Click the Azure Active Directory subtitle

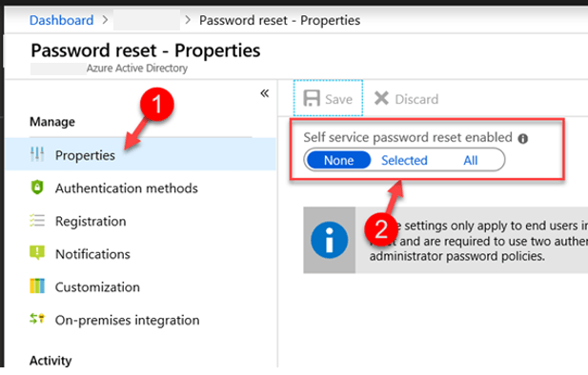137,69
